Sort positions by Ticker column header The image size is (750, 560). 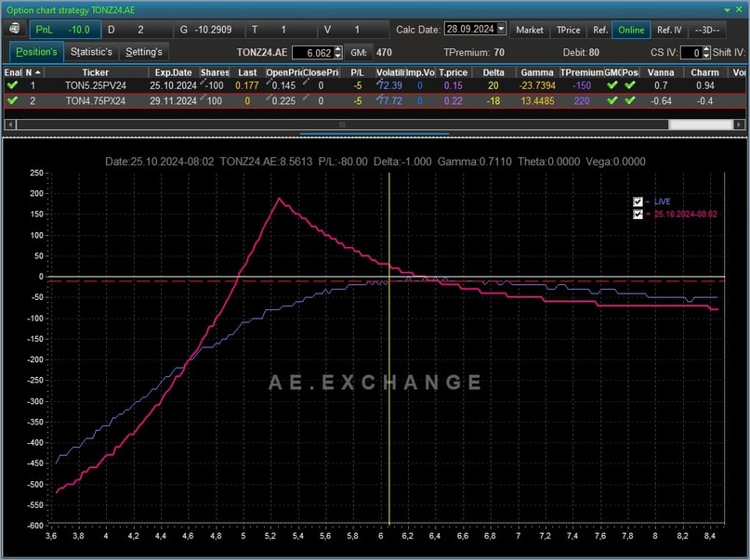(x=95, y=72)
